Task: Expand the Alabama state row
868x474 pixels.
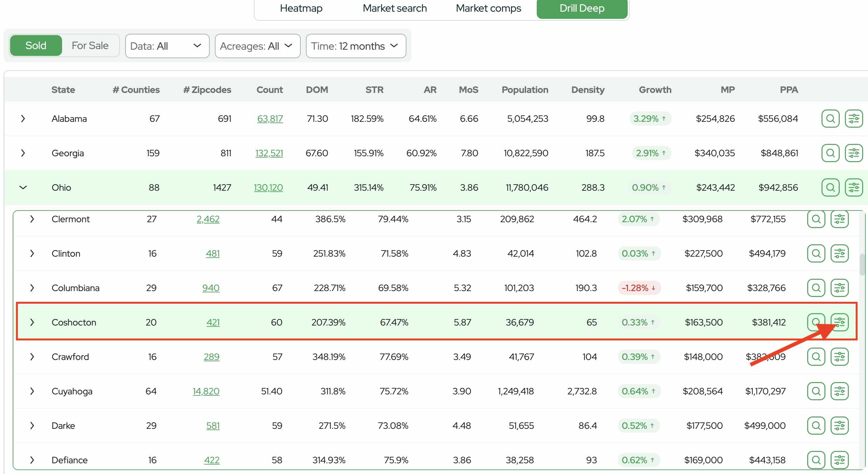Action: click(x=23, y=119)
